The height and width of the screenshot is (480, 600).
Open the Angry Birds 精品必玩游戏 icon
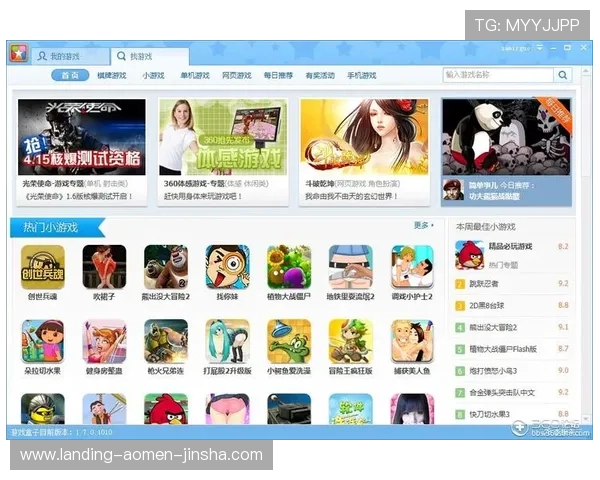pyautogui.click(x=469, y=255)
